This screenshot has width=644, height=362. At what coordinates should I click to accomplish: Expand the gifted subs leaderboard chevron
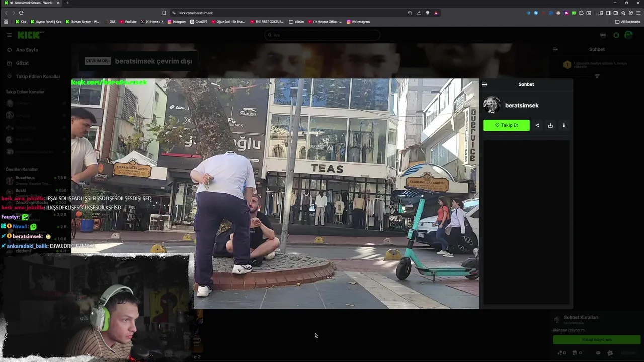597,76
